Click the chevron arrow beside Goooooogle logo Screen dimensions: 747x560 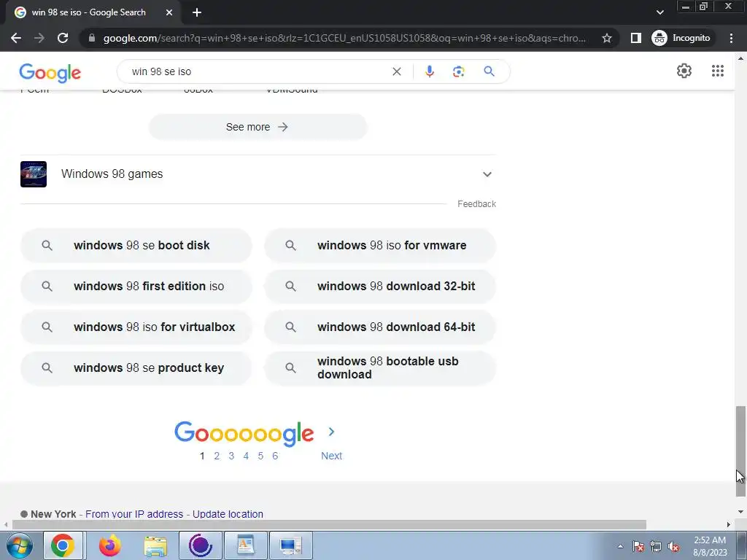point(332,432)
